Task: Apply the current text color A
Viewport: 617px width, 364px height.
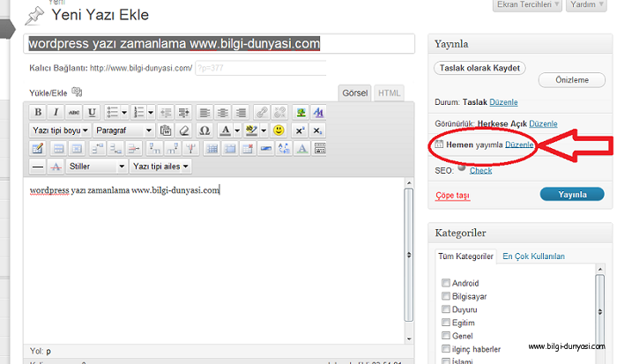Action: click(226, 130)
